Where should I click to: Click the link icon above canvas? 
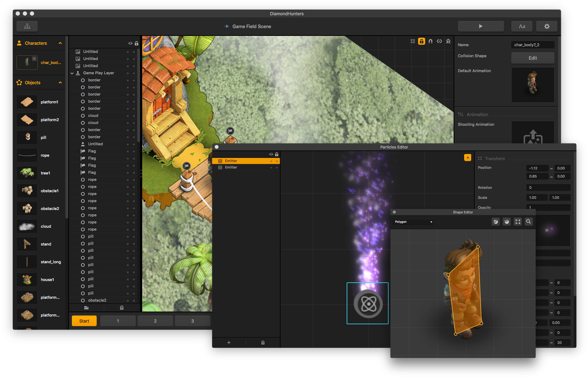439,41
